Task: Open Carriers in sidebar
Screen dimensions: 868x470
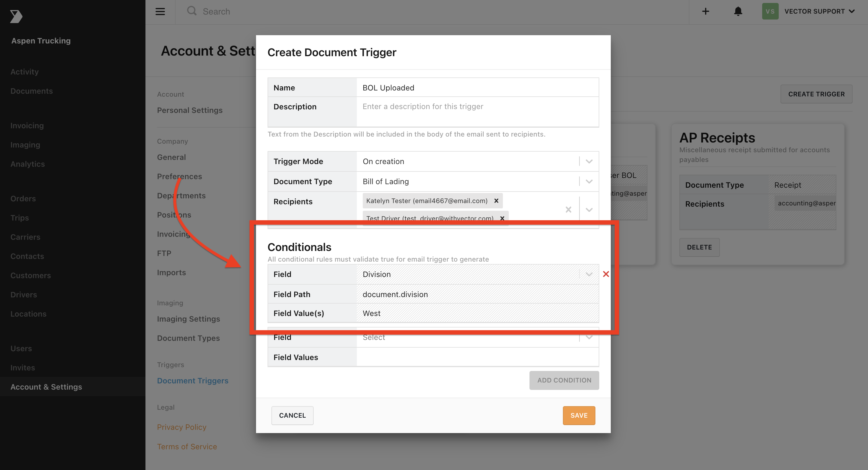Action: (25, 237)
